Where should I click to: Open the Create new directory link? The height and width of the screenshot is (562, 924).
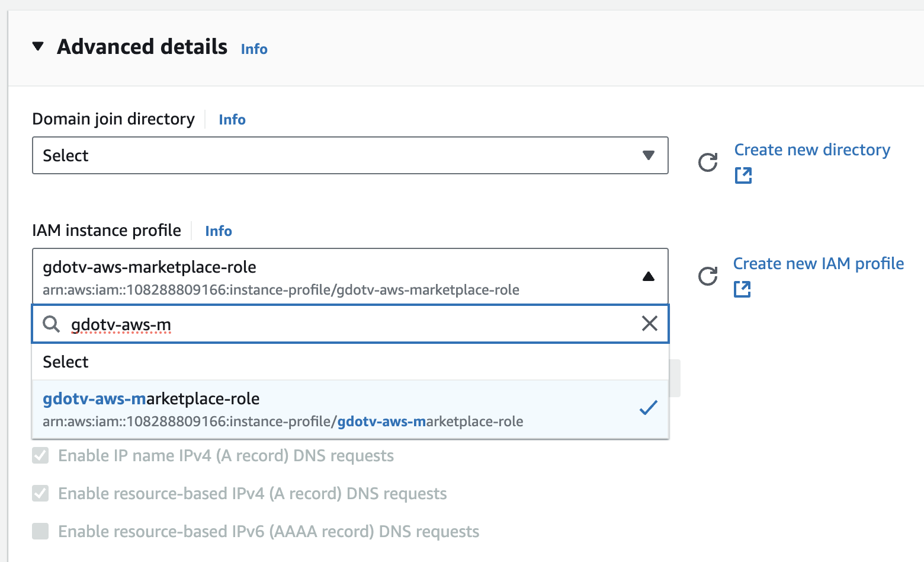[x=812, y=149]
